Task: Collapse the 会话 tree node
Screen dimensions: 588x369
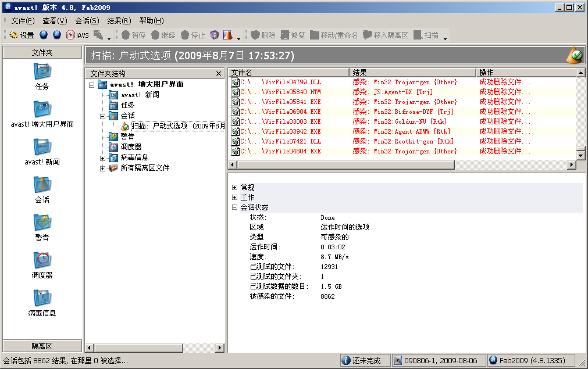Action: tap(103, 116)
